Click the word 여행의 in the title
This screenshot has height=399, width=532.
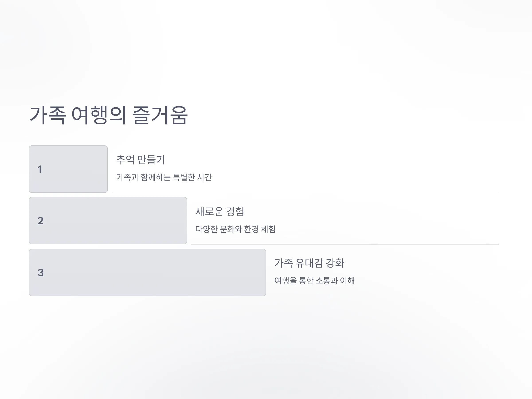coord(99,115)
